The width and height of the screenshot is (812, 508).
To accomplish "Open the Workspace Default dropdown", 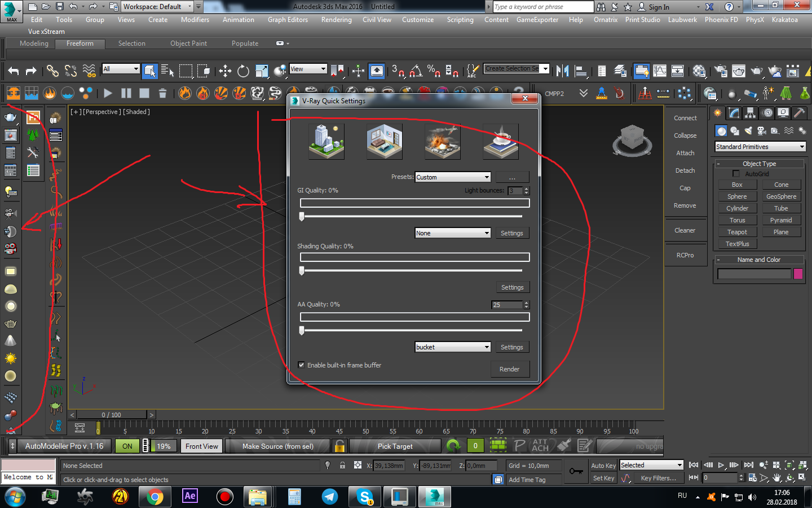I will tap(158, 7).
